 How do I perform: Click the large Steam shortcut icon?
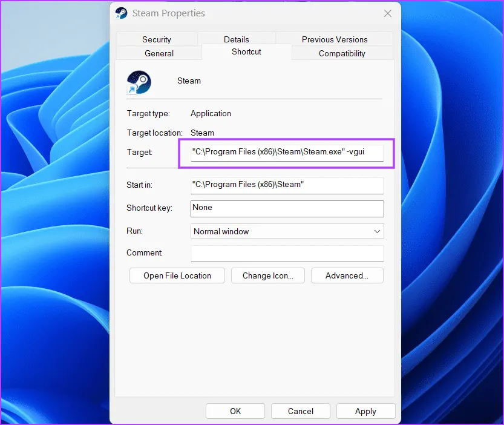(x=139, y=81)
